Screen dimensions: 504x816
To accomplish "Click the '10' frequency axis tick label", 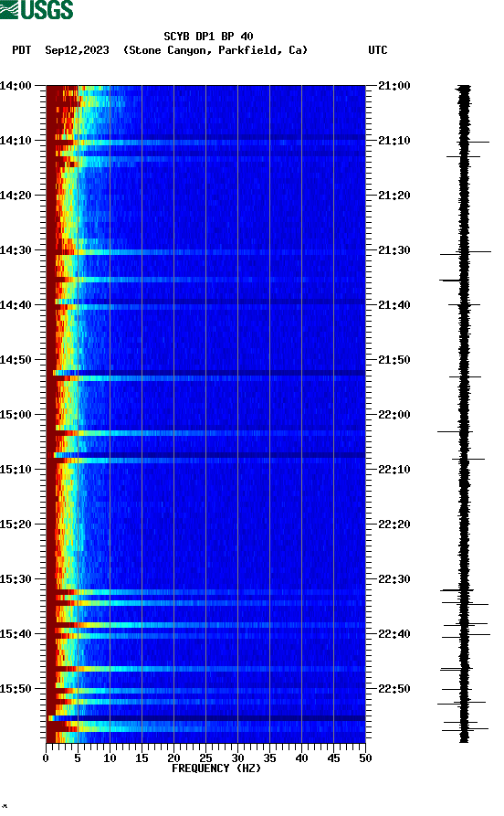I will pyautogui.click(x=110, y=758).
